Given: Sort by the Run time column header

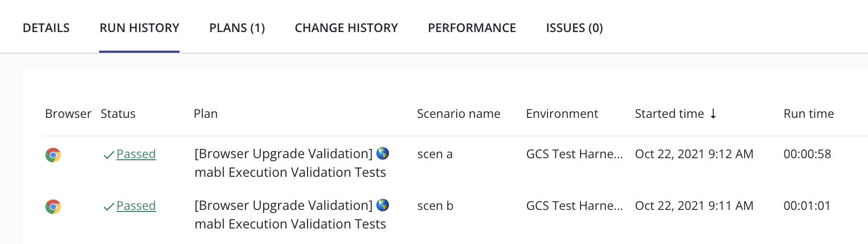Looking at the screenshot, I should click(809, 114).
